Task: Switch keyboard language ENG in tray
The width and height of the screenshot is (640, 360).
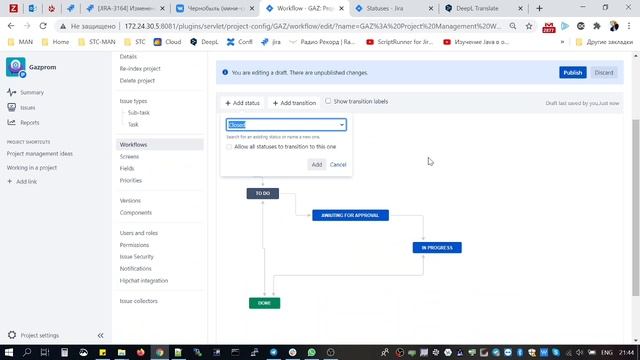Action: pyautogui.click(x=607, y=352)
